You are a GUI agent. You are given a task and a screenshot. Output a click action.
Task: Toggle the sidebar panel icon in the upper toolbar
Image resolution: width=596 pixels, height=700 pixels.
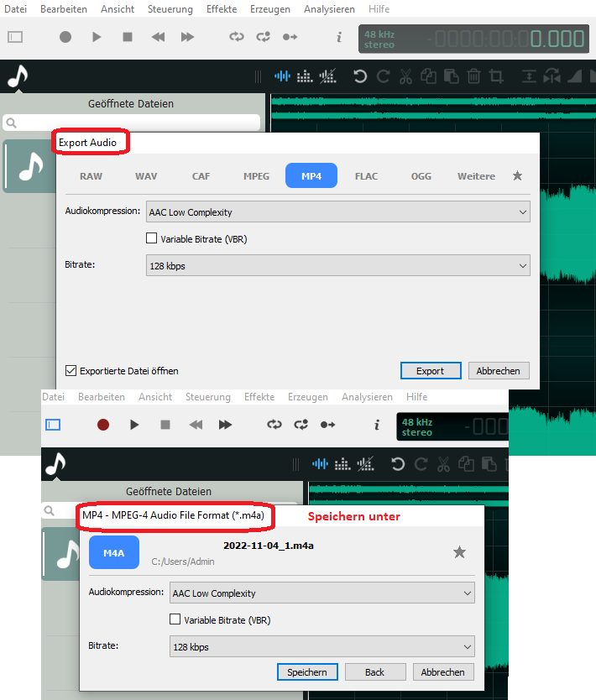coord(15,37)
